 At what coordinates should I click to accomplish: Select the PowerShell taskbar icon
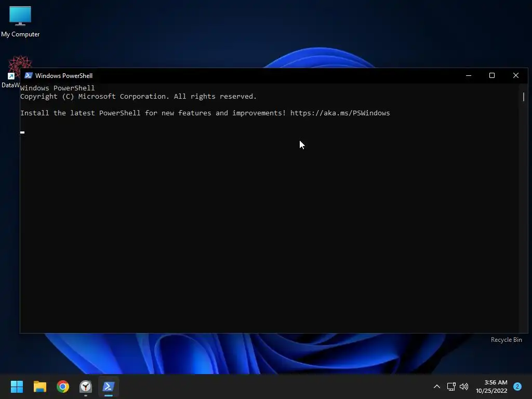tap(109, 387)
